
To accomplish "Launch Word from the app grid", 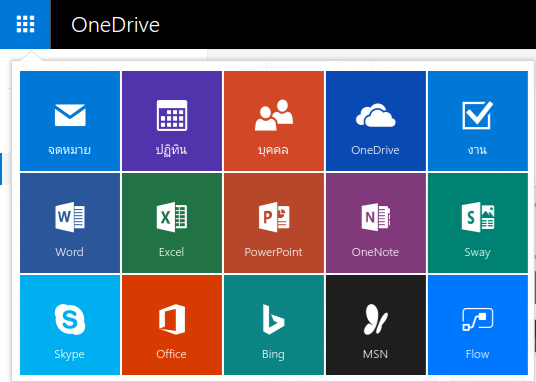I will coord(70,223).
